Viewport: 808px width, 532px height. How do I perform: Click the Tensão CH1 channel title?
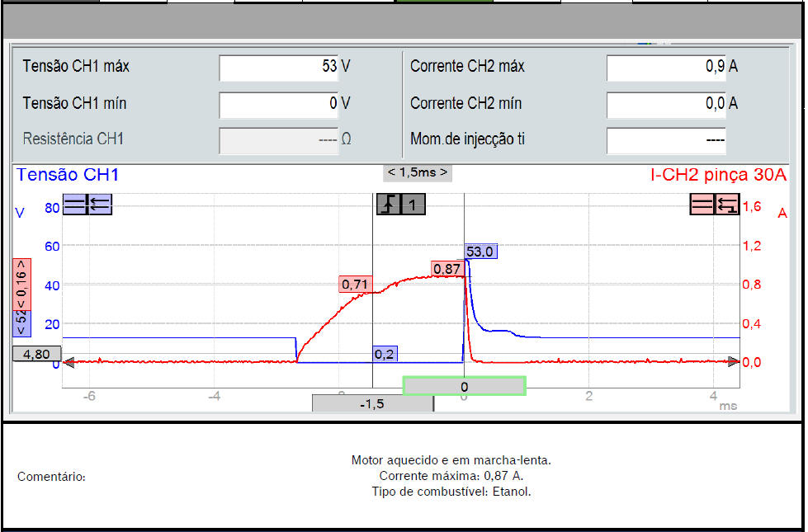(x=68, y=175)
